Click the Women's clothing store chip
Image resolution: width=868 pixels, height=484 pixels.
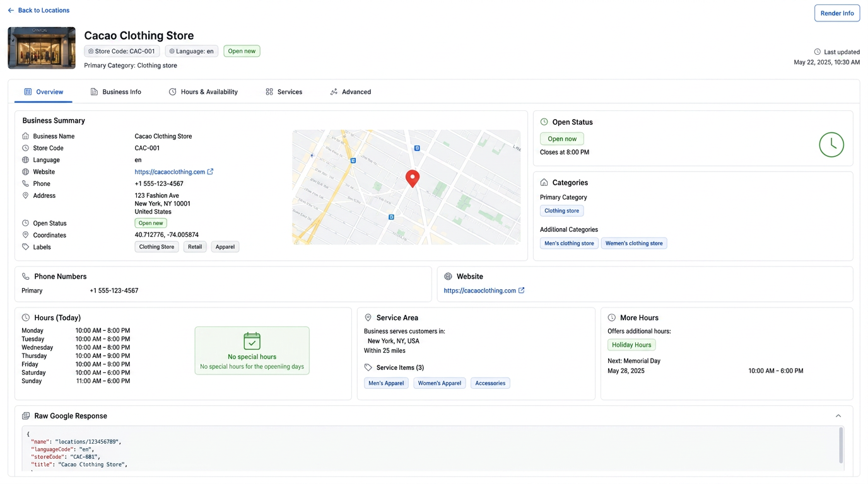(x=634, y=243)
